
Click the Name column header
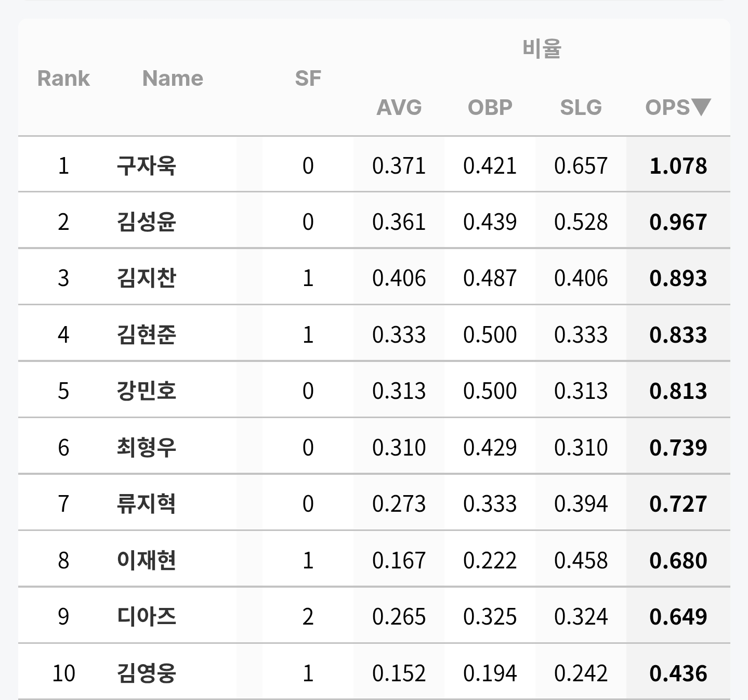click(x=173, y=79)
